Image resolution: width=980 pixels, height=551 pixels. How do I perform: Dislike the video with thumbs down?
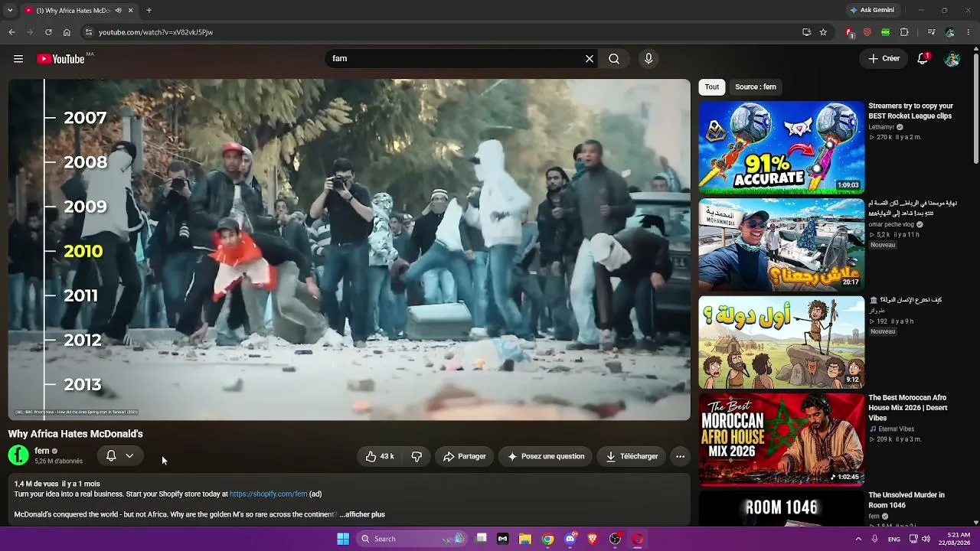[416, 456]
